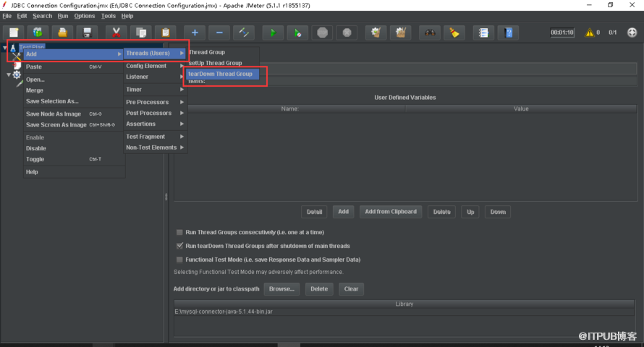Click the yellow warning triangle icon
Image resolution: width=644 pixels, height=347 pixels.
click(x=589, y=33)
